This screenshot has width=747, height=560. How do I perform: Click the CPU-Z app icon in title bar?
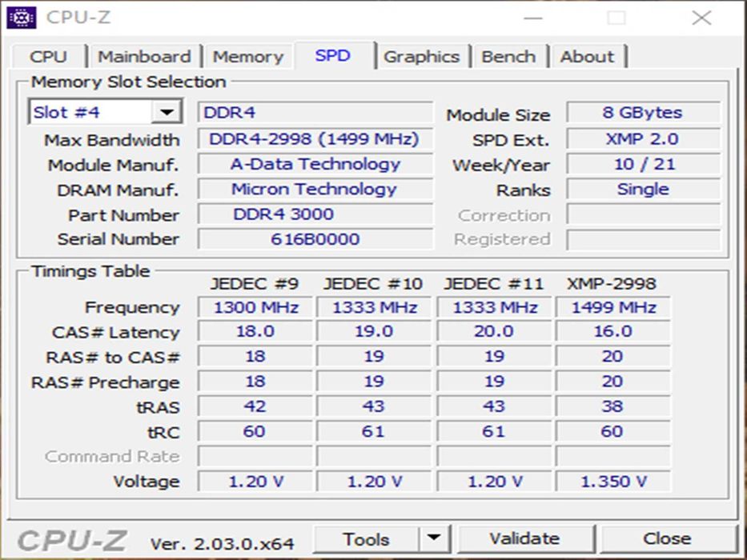point(22,18)
